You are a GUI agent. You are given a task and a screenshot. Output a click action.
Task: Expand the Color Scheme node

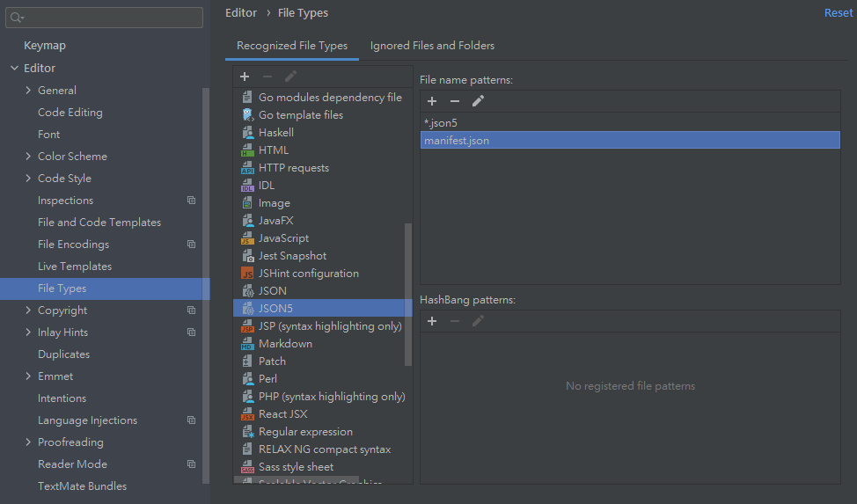tap(29, 157)
